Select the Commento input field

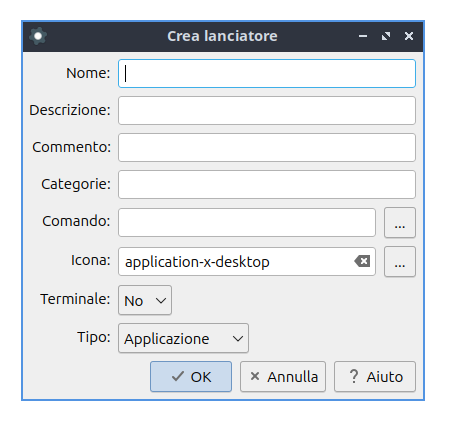click(267, 148)
